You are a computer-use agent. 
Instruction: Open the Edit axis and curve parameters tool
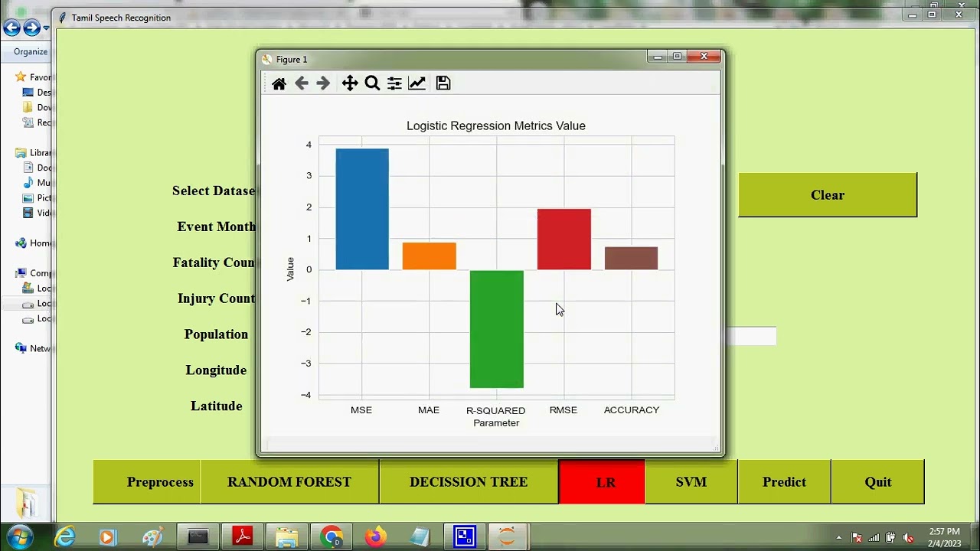pyautogui.click(x=416, y=83)
